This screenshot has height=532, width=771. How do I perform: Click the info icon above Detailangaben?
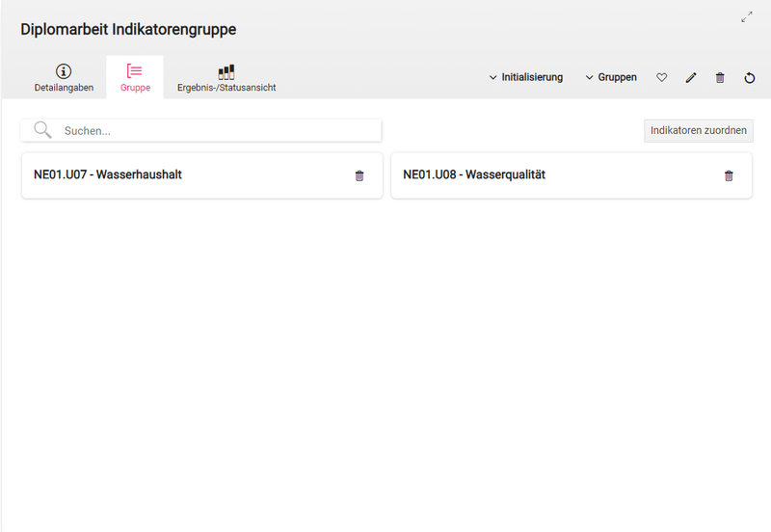(64, 71)
